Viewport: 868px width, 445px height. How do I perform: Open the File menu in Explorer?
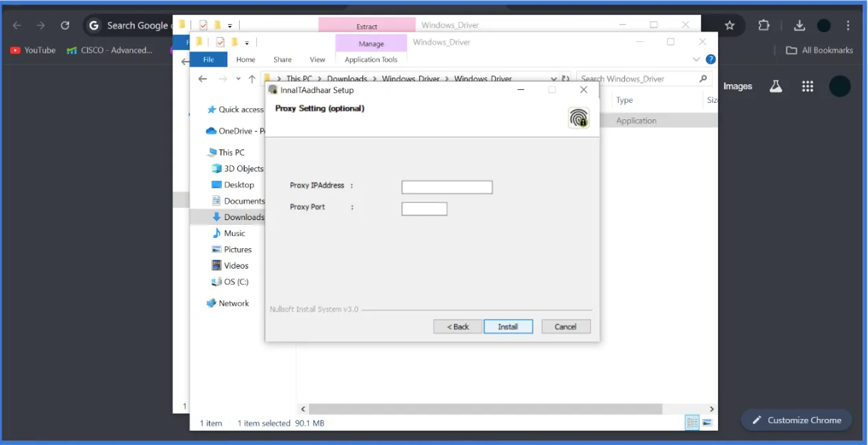click(208, 60)
